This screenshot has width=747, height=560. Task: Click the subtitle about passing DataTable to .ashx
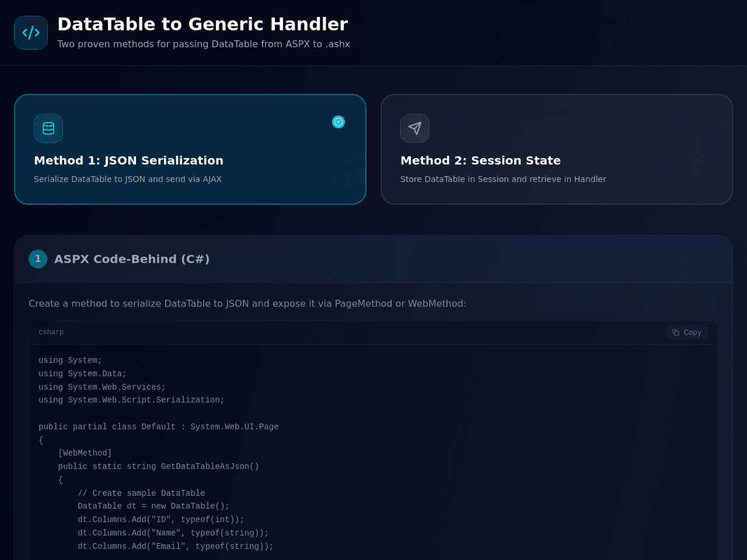coord(204,44)
